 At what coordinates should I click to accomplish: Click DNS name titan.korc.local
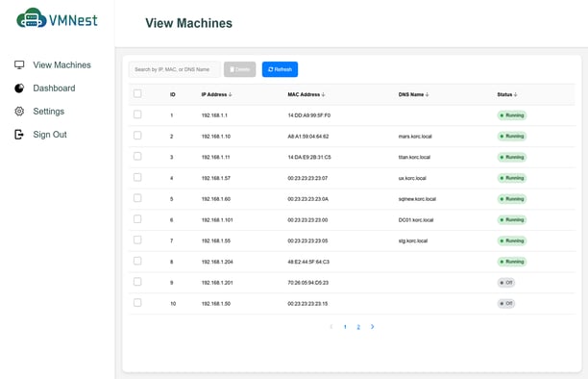[x=414, y=158]
